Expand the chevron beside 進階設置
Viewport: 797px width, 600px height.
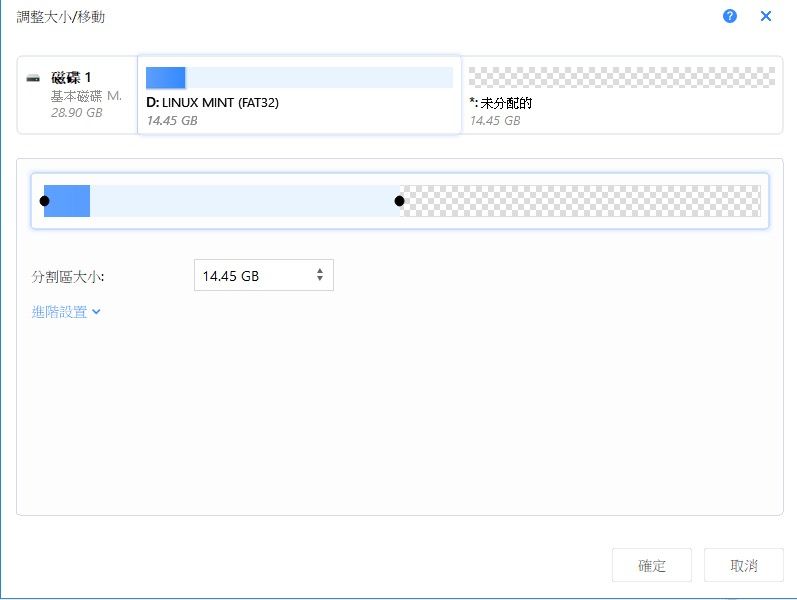[97, 312]
